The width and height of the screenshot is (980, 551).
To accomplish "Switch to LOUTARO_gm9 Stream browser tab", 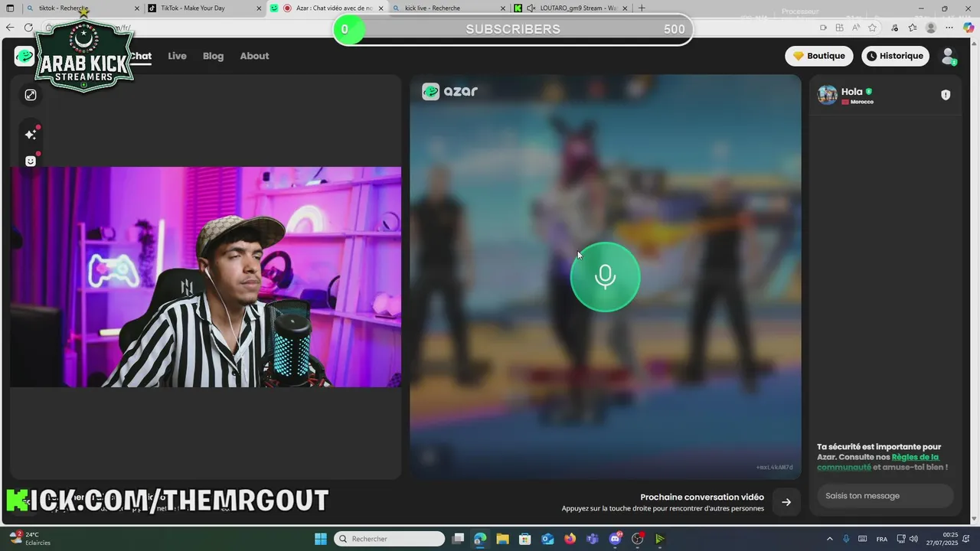I will 570,8.
